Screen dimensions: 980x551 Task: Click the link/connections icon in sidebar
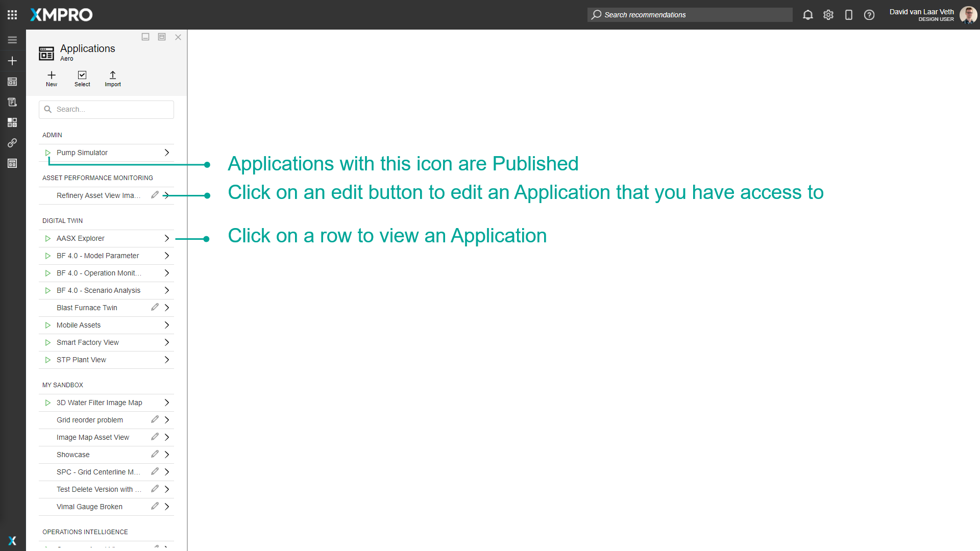(12, 143)
